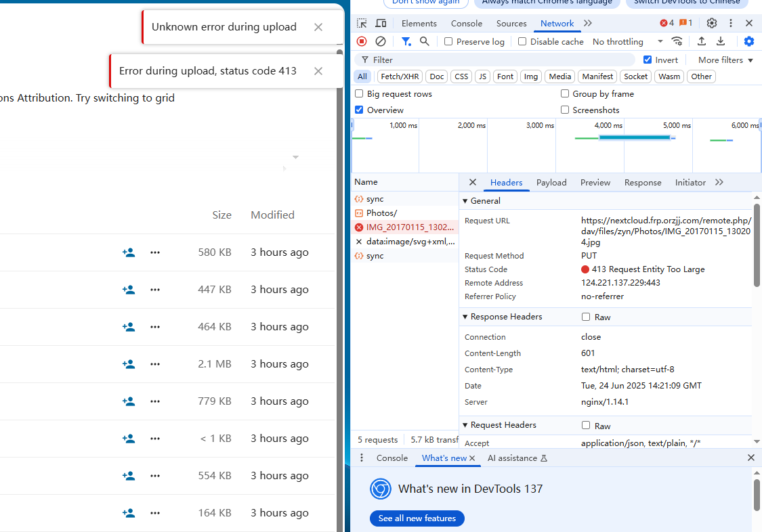Enable the Preserve log checkbox
The height and width of the screenshot is (532, 762).
[448, 41]
